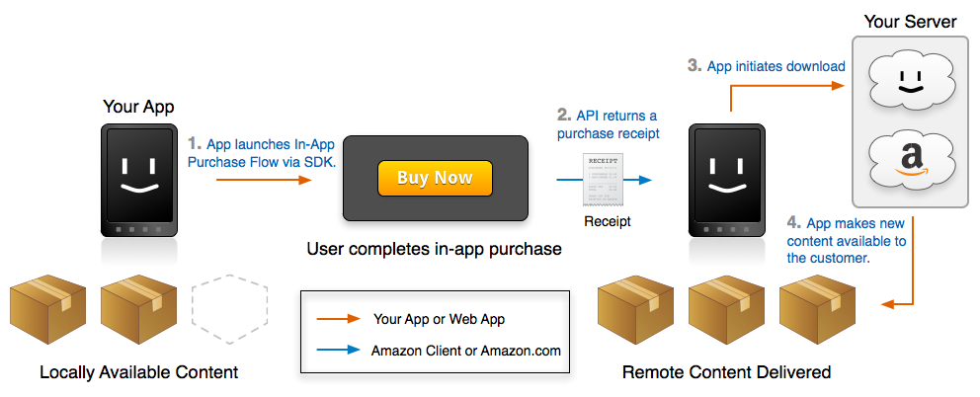
Task: Click the step 1 'App launches In-App Purchase Flow' text
Action: [x=262, y=153]
